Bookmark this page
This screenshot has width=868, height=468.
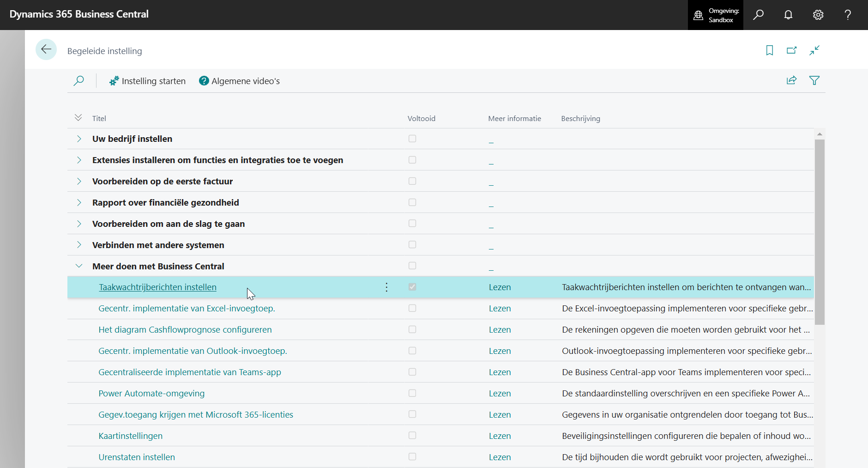point(770,50)
